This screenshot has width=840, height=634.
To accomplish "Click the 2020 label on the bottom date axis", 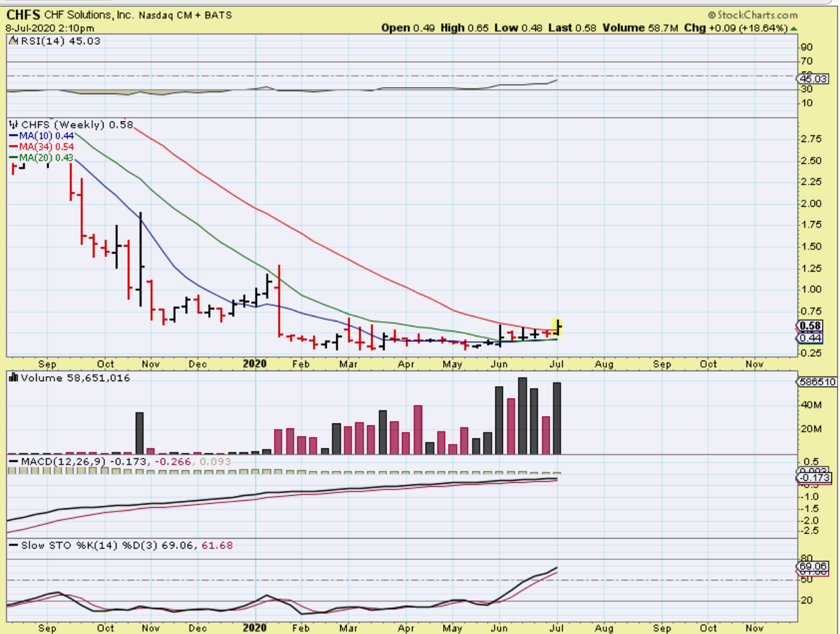I will click(255, 628).
